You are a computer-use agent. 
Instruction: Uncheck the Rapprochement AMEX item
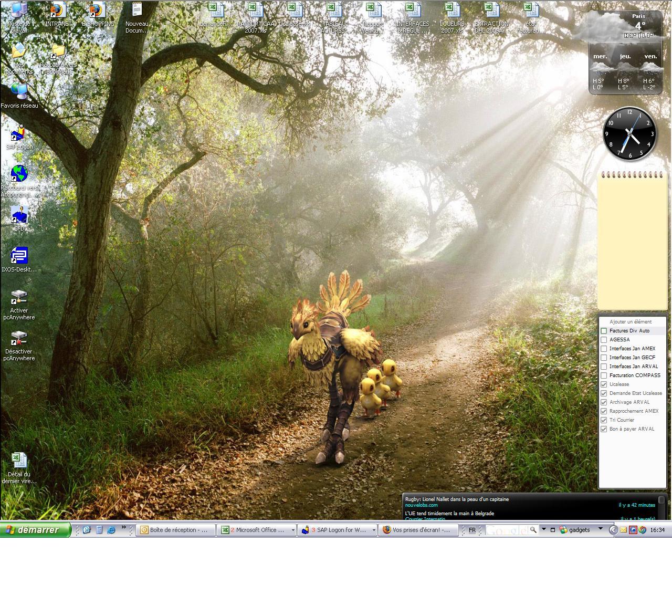tap(604, 411)
